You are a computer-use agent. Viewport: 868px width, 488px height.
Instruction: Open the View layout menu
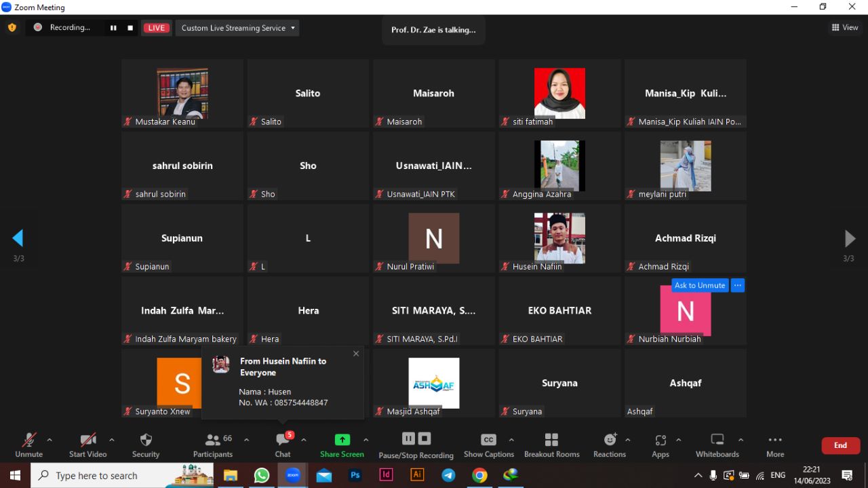(845, 28)
